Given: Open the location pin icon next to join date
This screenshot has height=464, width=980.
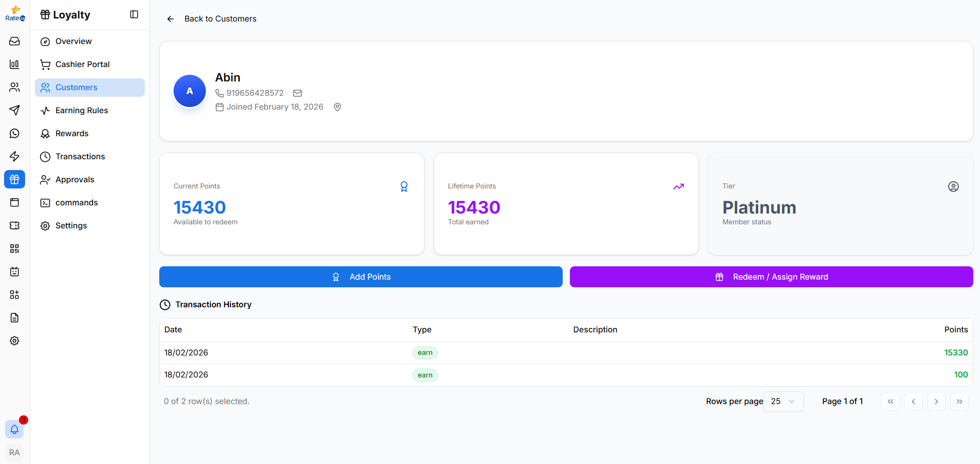Looking at the screenshot, I should (337, 107).
